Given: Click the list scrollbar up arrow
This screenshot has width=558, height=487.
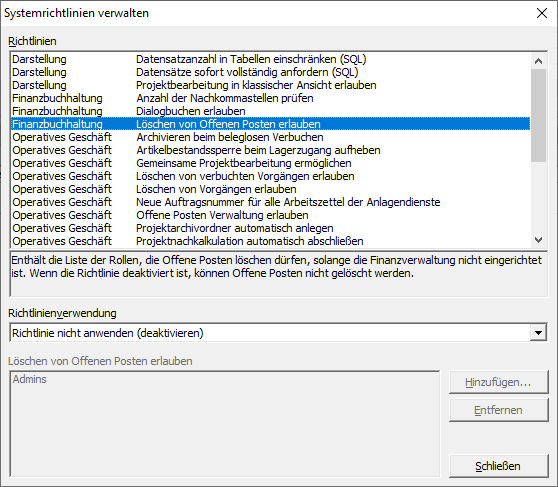Looking at the screenshot, I should 538,61.
